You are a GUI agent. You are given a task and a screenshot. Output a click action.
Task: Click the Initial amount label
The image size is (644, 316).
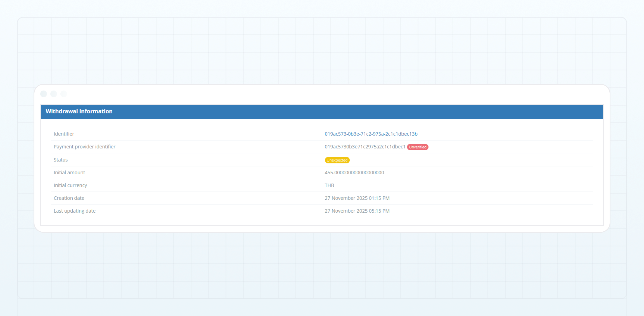[69, 173]
